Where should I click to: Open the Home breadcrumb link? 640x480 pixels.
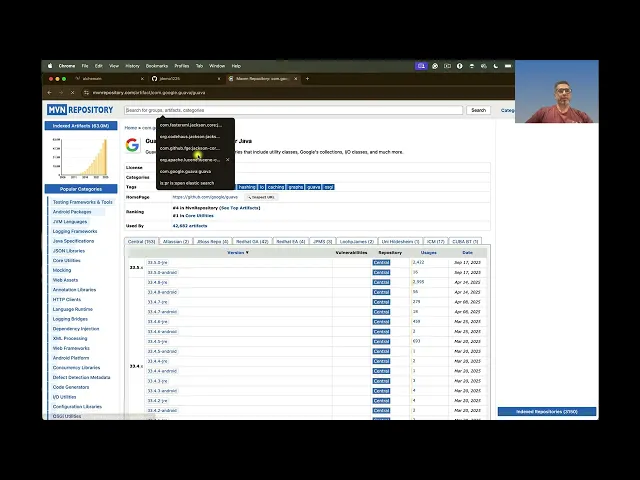(131, 128)
